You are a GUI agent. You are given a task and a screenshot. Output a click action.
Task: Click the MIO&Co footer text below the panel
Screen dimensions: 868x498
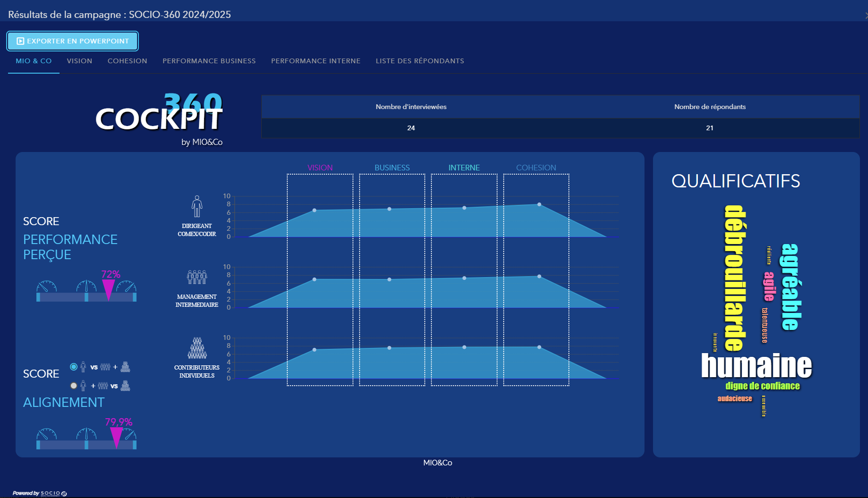[x=438, y=463]
